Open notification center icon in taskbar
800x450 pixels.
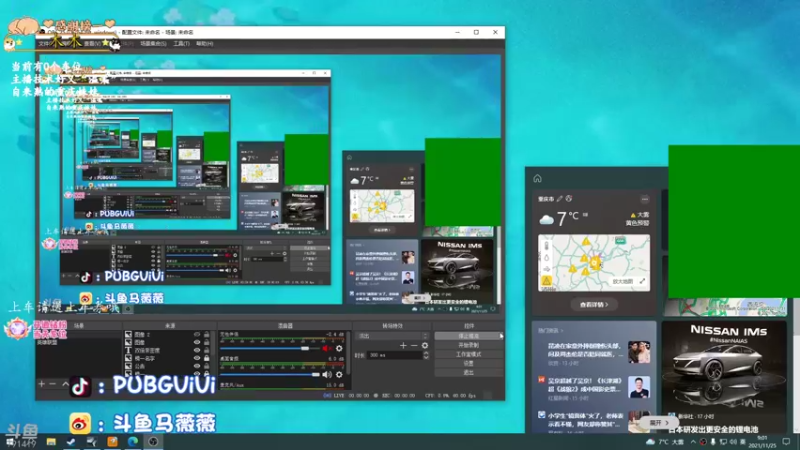(786, 442)
